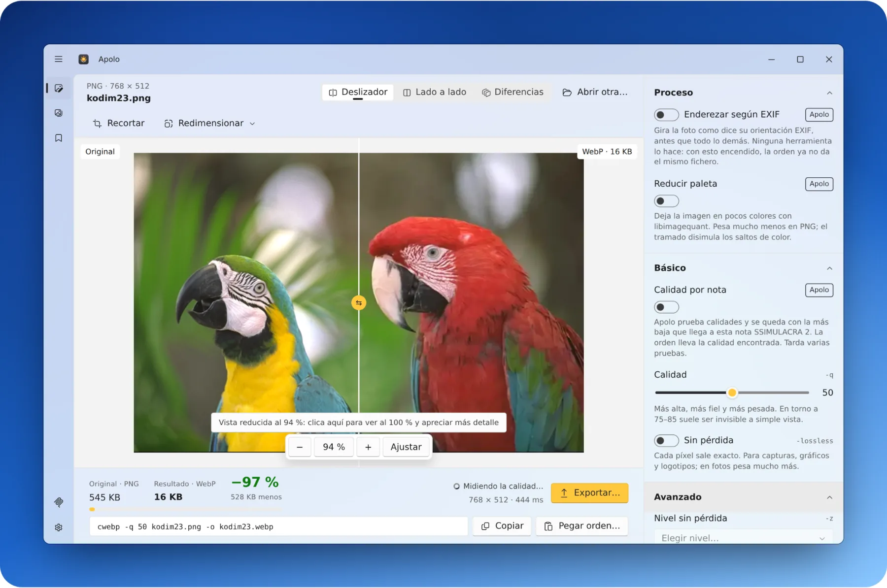
Task: Click the Apolo badge beside Enderezar según EXIF
Action: pyautogui.click(x=819, y=115)
